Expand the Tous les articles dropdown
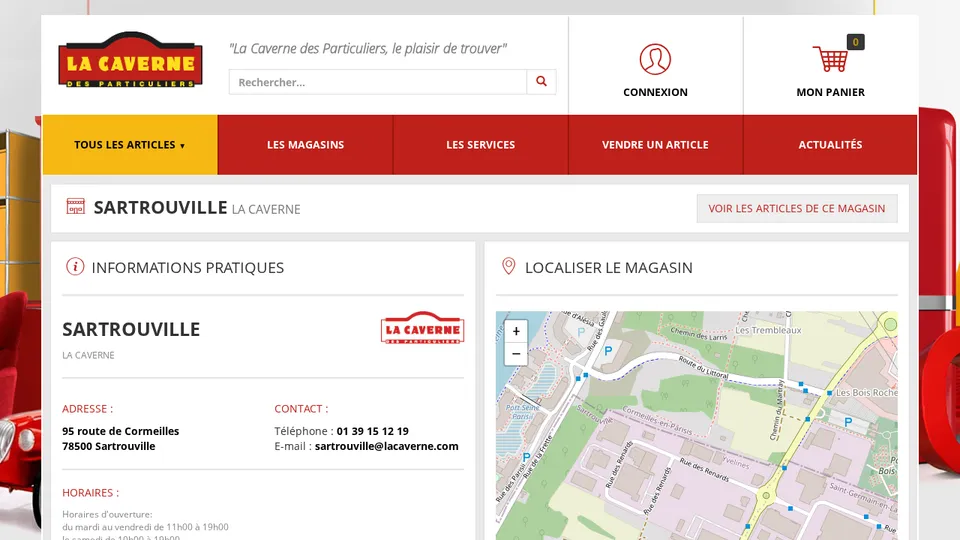The image size is (960, 540). 130,144
